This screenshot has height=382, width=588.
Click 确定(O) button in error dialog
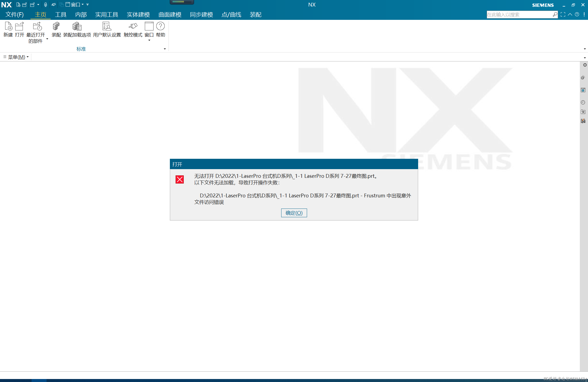[x=294, y=213]
